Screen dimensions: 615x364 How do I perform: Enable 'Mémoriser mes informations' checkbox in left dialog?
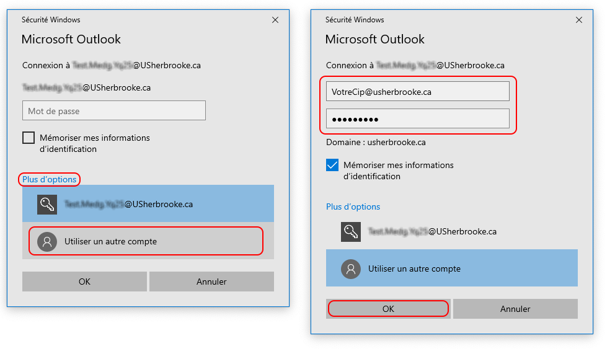(29, 138)
